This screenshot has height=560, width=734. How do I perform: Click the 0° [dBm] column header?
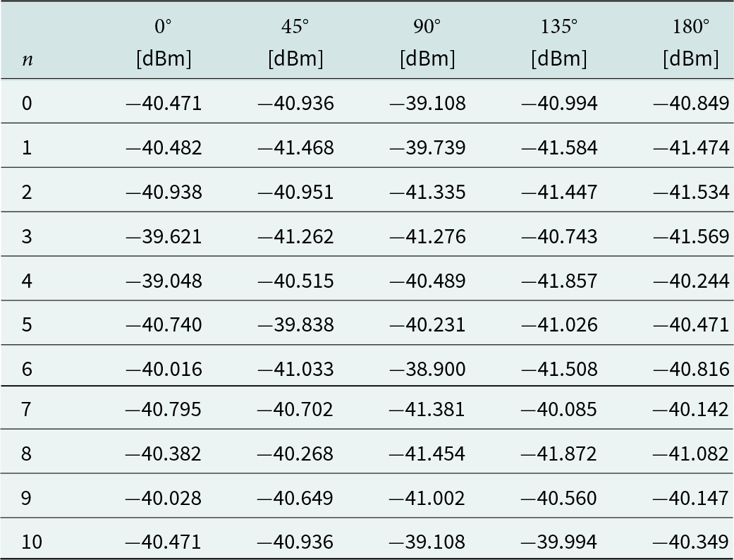(164, 42)
